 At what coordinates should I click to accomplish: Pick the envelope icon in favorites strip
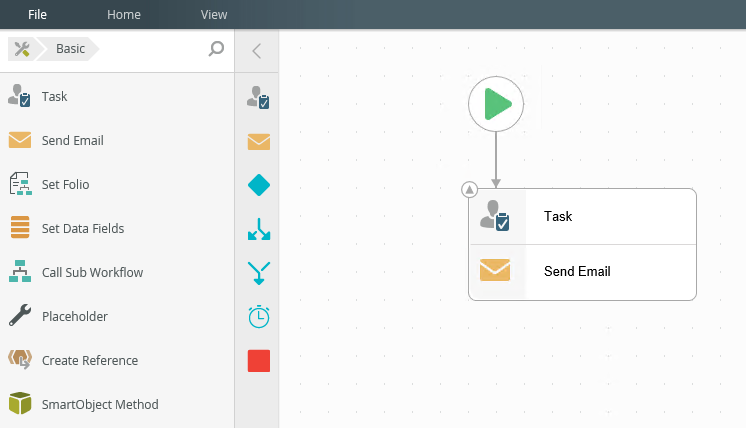pos(259,142)
